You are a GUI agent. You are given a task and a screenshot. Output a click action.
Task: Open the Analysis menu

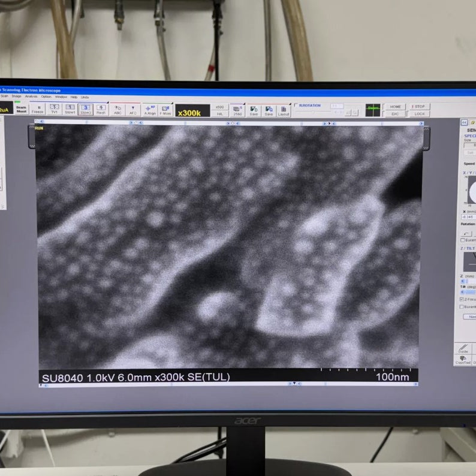[x=31, y=97]
